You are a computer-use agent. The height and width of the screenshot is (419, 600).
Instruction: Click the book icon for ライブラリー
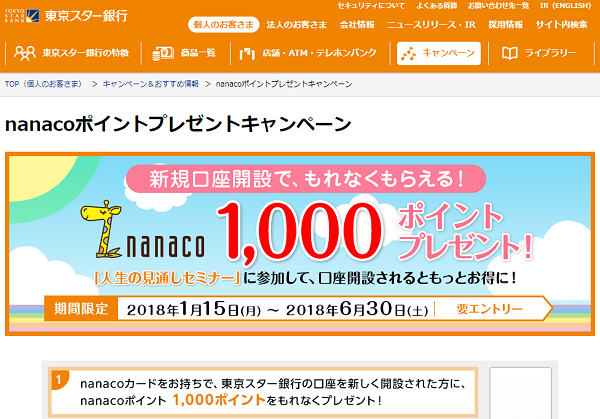tap(510, 53)
